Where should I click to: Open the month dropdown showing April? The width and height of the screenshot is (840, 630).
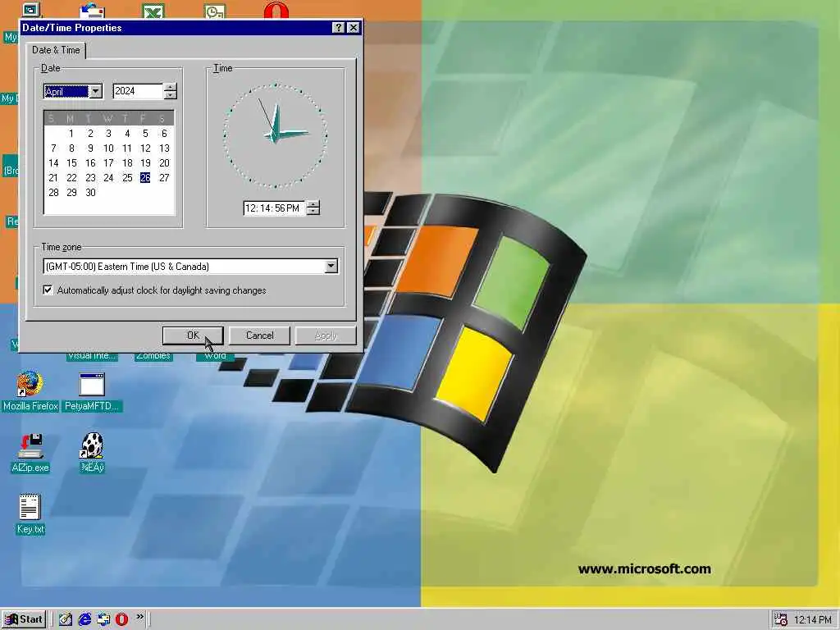95,91
